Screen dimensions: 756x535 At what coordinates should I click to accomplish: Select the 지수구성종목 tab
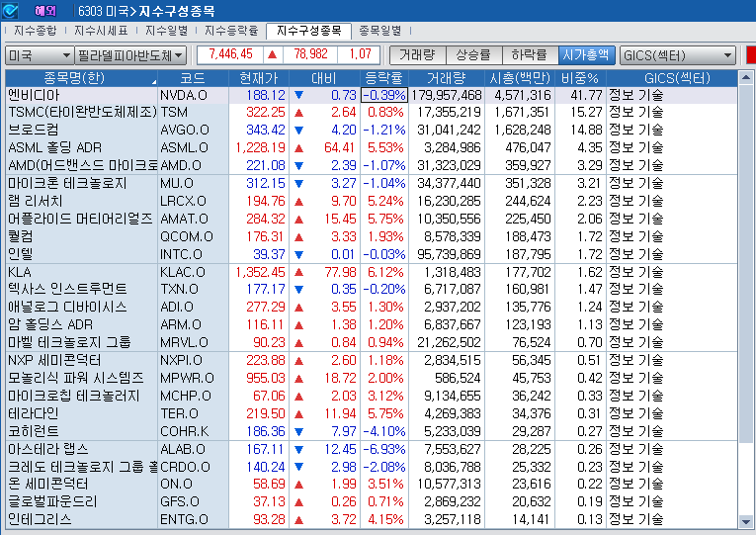pos(308,31)
